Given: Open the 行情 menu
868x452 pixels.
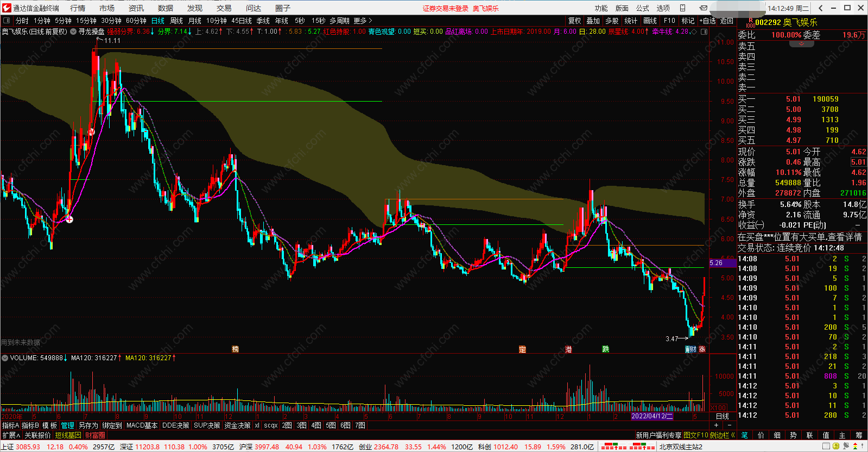Looking at the screenshot, I should click(x=78, y=8).
